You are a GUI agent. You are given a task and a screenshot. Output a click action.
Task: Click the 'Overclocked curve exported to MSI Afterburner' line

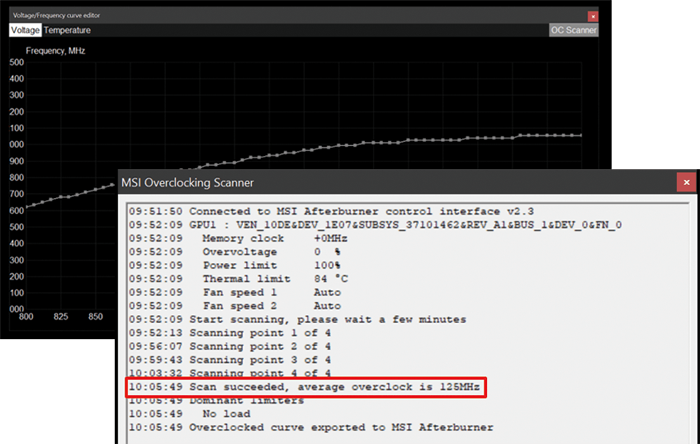pos(311,427)
